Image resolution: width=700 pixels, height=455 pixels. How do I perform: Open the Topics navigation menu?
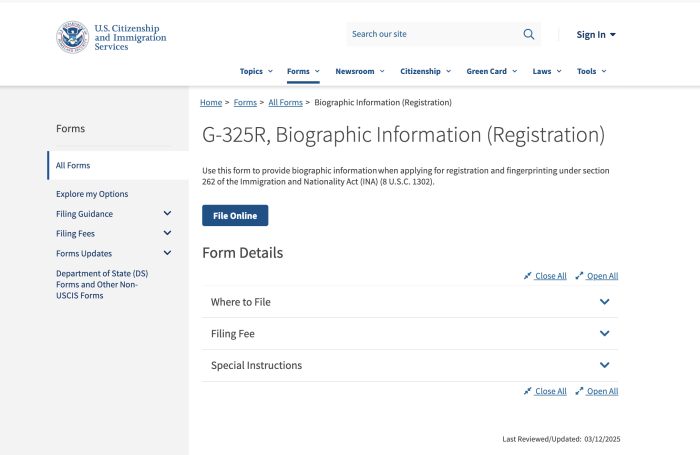256,71
